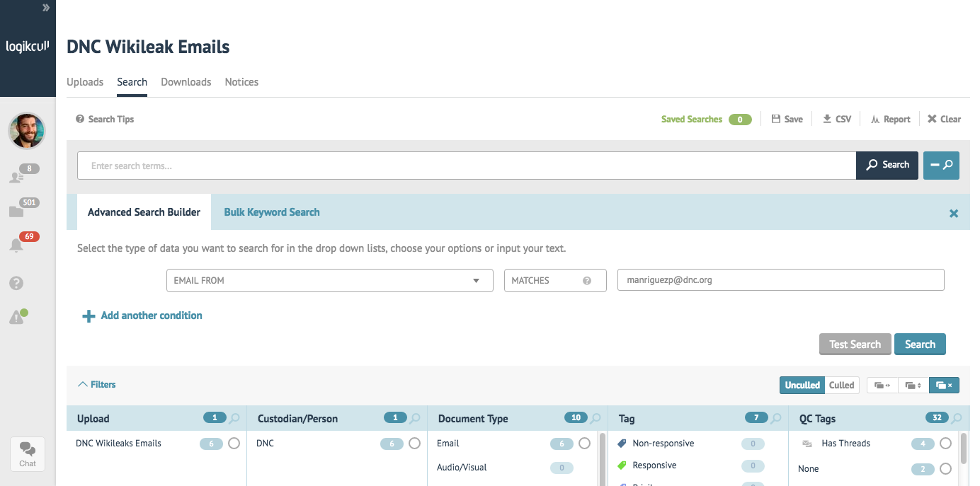Open Search Tips help
Image resolution: width=980 pixels, height=486 pixels.
(105, 119)
